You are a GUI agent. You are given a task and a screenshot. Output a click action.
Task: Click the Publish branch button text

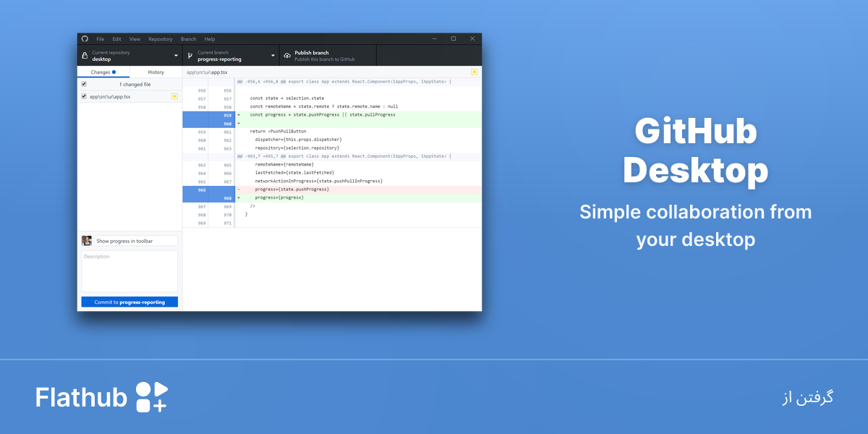click(312, 53)
